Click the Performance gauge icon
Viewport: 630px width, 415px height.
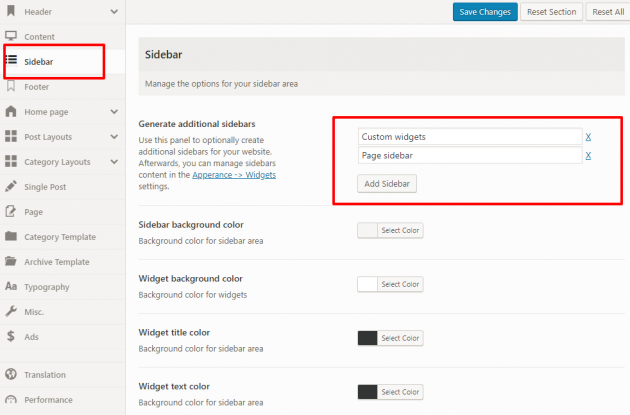point(11,399)
